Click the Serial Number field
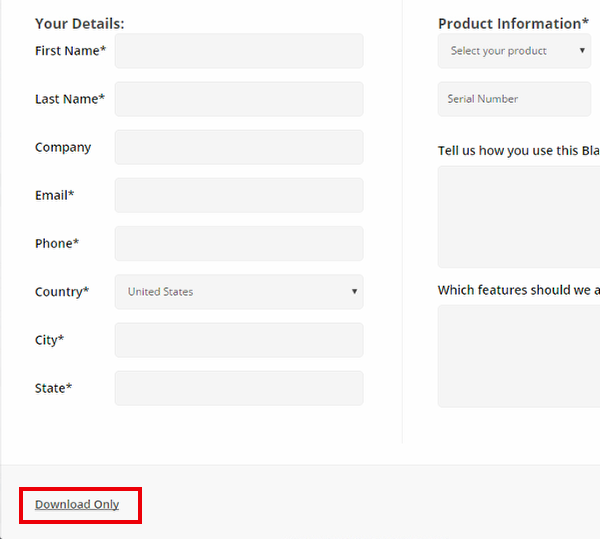Screen dimensions: 600x539 pyautogui.click(x=514, y=99)
